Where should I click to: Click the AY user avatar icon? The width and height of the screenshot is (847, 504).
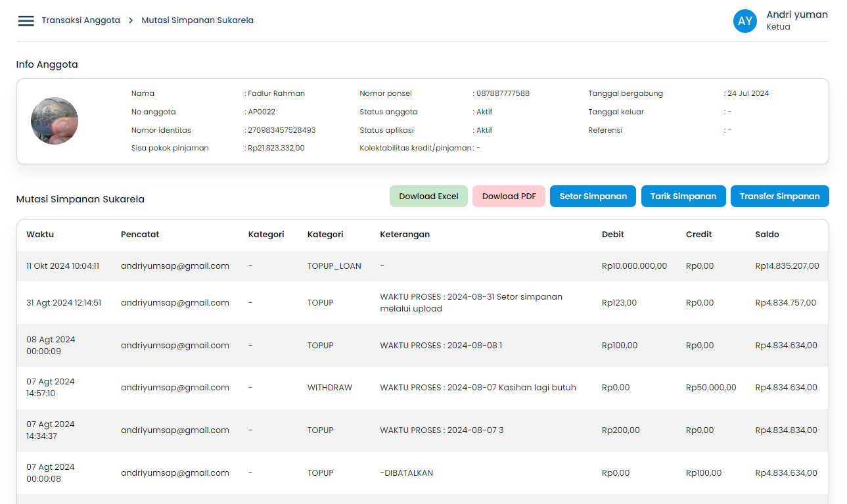click(x=744, y=21)
